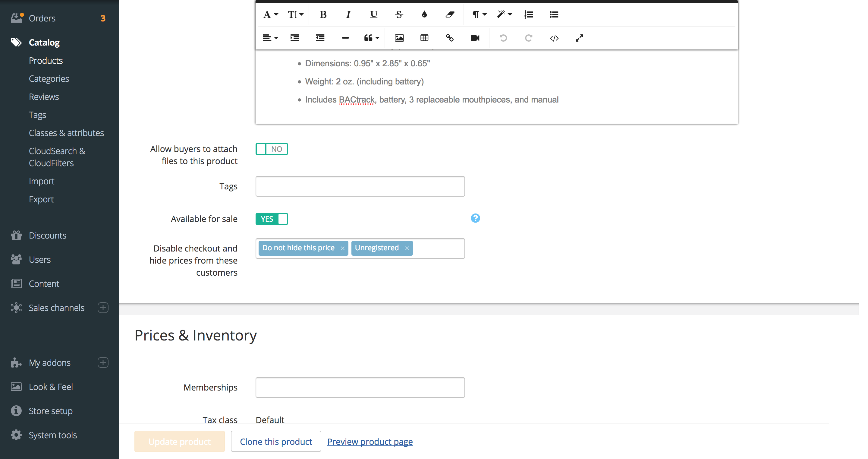Open the Preview product page link

[370, 442]
